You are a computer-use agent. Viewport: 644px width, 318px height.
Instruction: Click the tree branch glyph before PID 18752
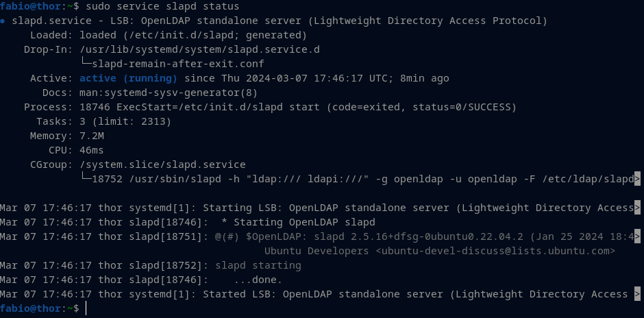click(x=86, y=179)
